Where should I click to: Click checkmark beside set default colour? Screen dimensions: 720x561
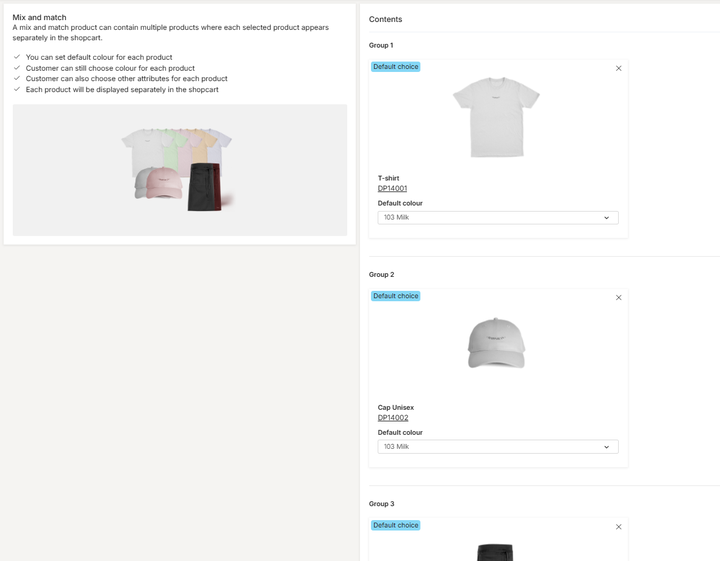click(17, 57)
